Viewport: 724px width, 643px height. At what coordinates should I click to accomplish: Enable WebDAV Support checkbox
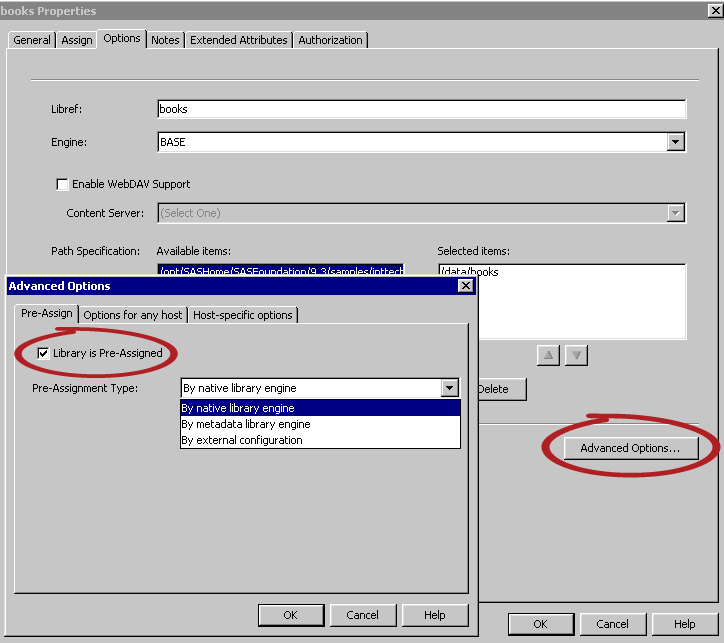tap(62, 184)
